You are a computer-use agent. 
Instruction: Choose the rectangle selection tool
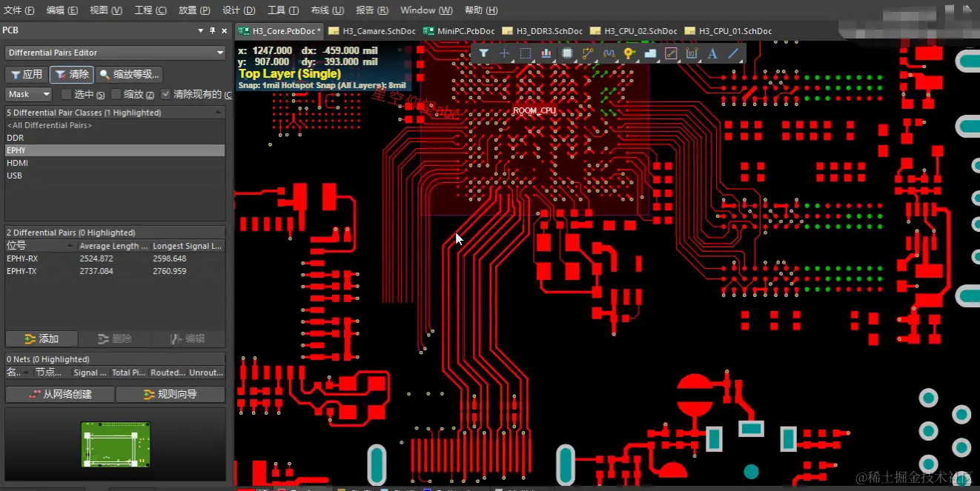[x=526, y=53]
